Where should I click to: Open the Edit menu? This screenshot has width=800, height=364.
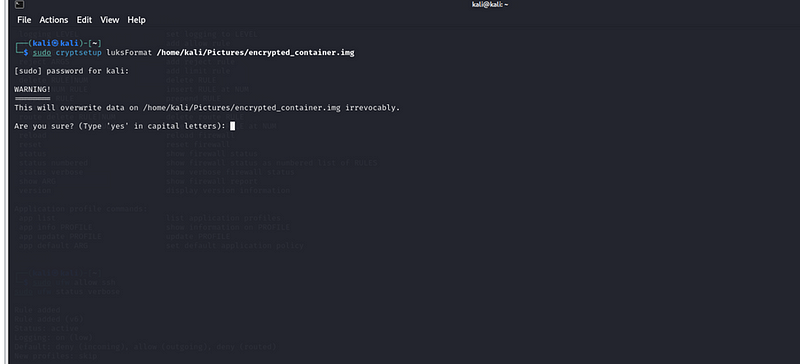click(x=84, y=20)
